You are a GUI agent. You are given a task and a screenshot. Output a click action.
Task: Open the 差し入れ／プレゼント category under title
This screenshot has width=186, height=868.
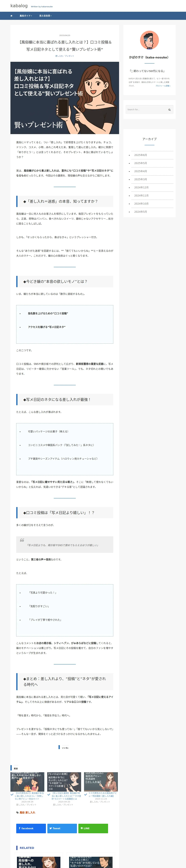pyautogui.click(x=64, y=56)
